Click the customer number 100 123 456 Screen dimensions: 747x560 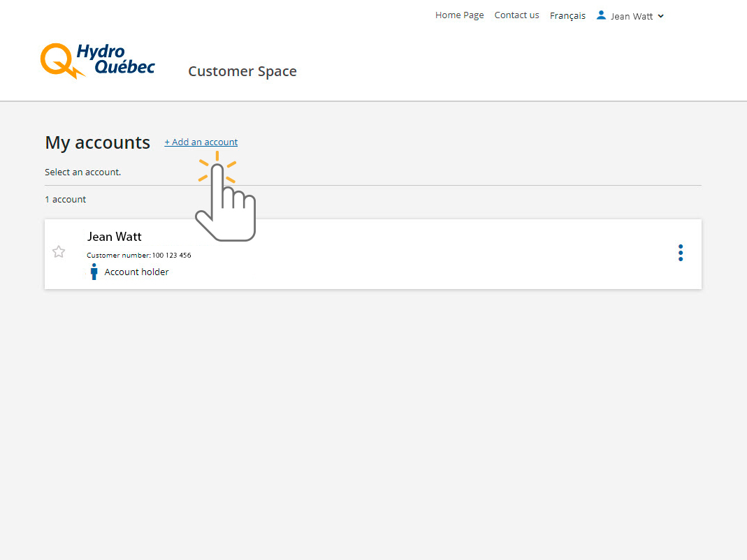[x=171, y=256]
